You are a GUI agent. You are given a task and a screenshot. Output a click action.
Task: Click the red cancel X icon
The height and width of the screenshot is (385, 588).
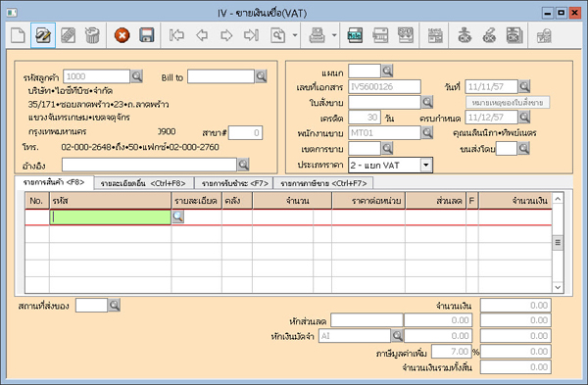[122, 35]
